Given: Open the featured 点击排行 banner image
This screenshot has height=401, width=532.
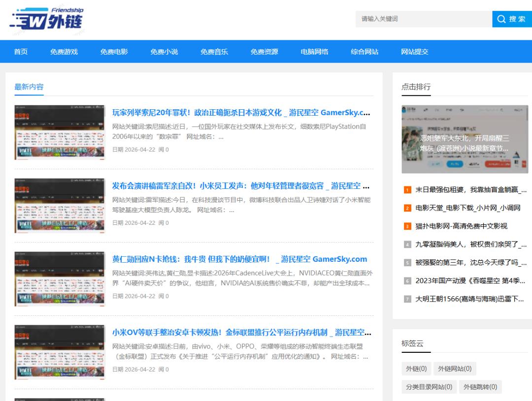Looking at the screenshot, I should click(x=465, y=139).
